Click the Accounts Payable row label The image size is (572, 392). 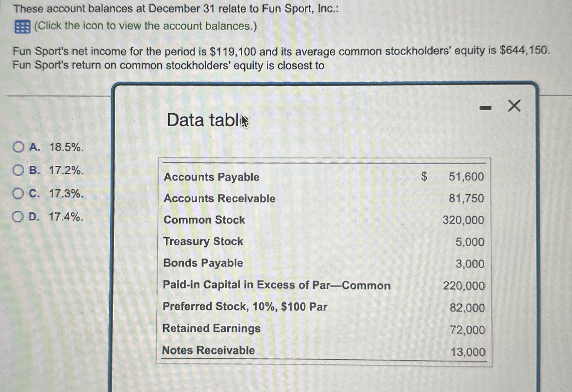212,177
